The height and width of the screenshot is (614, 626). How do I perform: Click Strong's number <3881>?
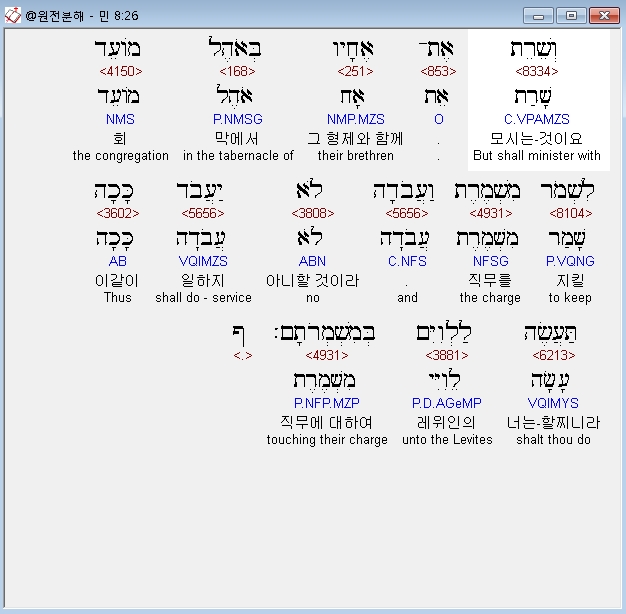[447, 355]
